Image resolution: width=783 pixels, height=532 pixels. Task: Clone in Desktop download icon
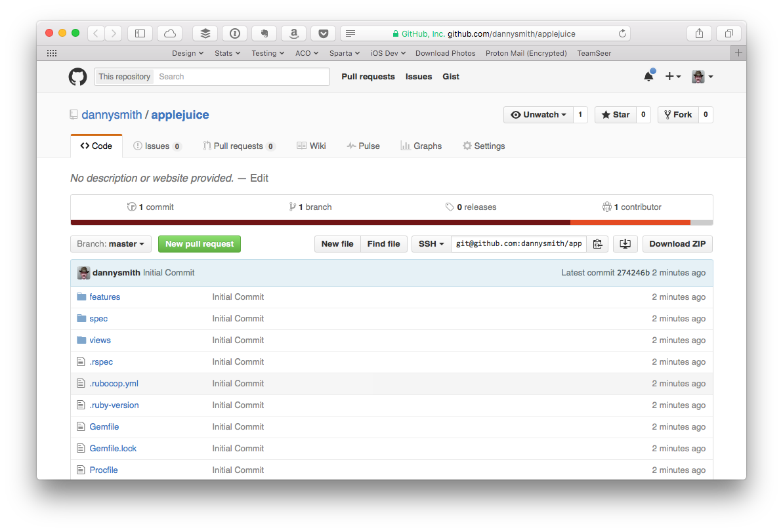[x=625, y=244]
